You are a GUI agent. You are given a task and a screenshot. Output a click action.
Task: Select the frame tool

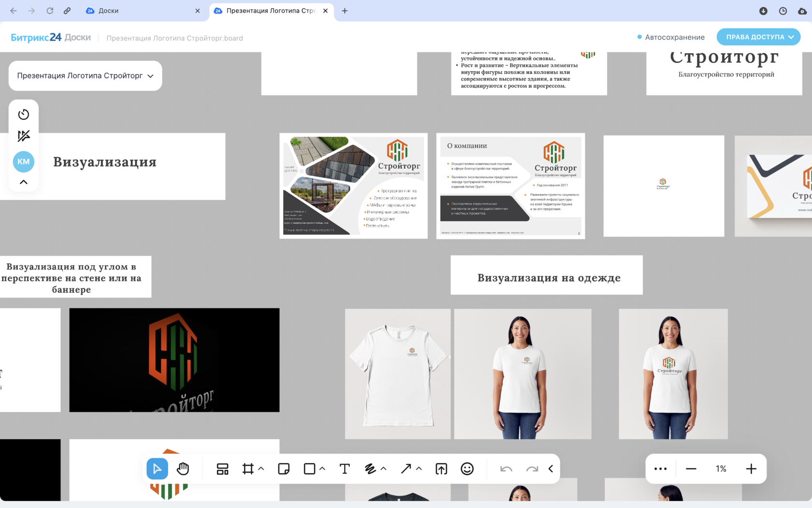[x=248, y=469]
